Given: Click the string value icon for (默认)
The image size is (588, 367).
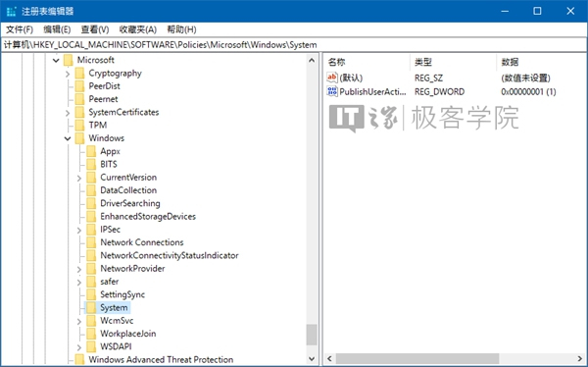Looking at the screenshot, I should coord(332,78).
